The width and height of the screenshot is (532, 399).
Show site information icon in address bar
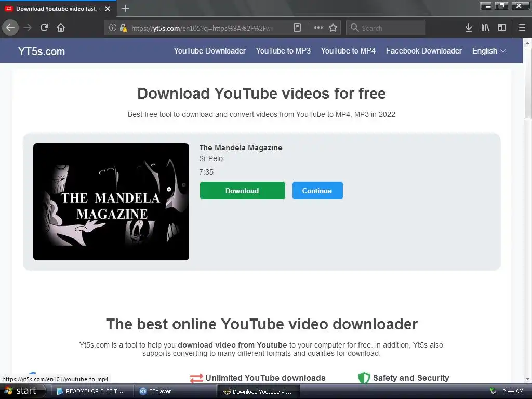coord(112,28)
